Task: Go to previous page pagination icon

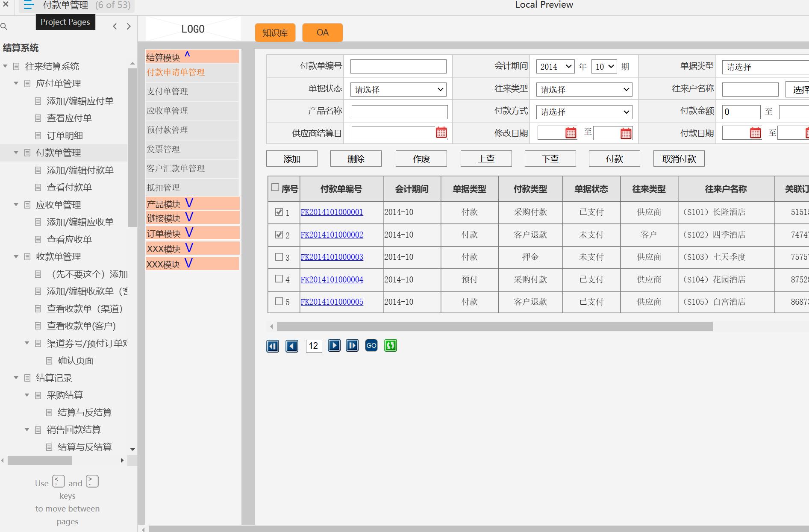Action: (292, 346)
